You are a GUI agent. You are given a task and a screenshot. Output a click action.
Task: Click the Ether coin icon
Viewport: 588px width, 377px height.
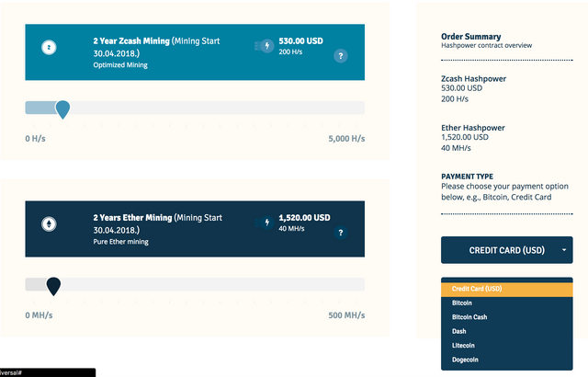tap(49, 224)
